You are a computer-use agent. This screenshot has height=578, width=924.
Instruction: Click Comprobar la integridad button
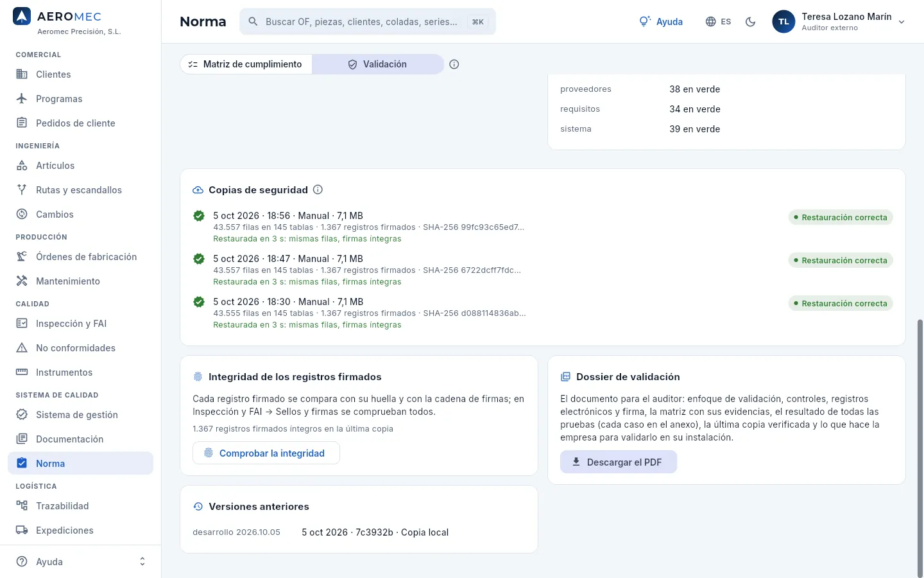pyautogui.click(x=266, y=453)
